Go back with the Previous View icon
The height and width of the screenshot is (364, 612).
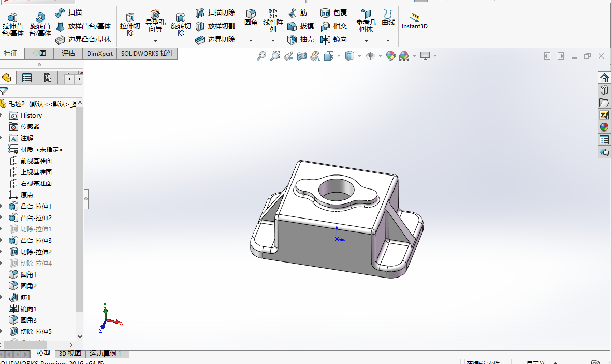[288, 56]
